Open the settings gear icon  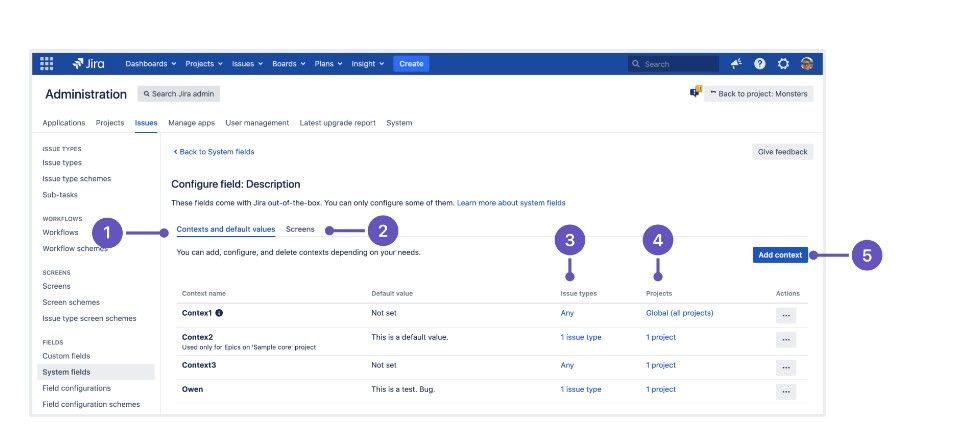[783, 63]
